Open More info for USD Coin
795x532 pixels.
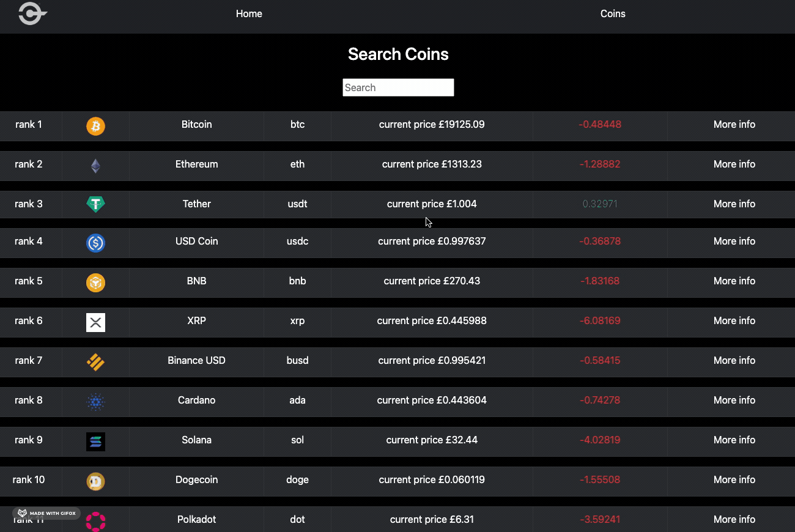[734, 241]
